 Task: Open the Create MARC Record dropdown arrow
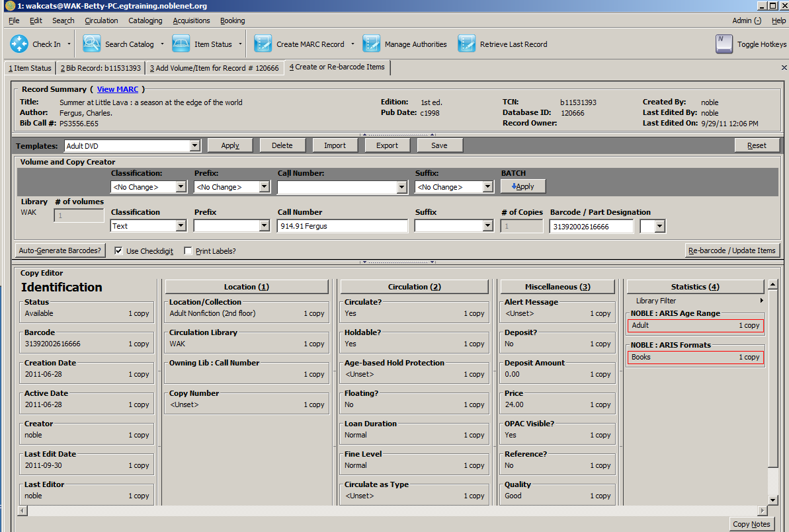pyautogui.click(x=353, y=44)
